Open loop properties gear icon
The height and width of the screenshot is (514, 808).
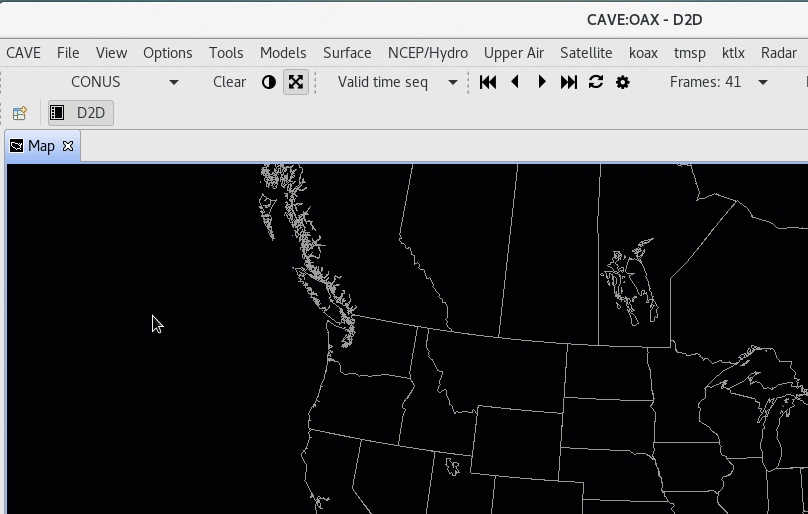click(622, 82)
